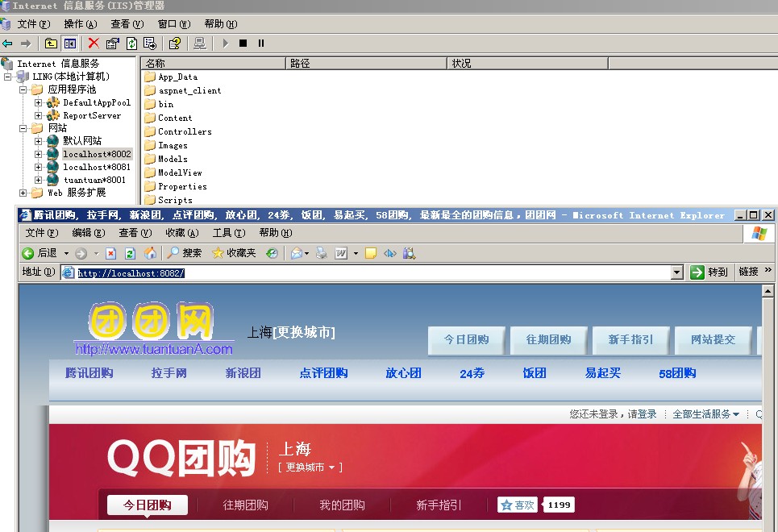The image size is (778, 532).
Task: Click the IE Refresh page icon
Action: (x=130, y=254)
